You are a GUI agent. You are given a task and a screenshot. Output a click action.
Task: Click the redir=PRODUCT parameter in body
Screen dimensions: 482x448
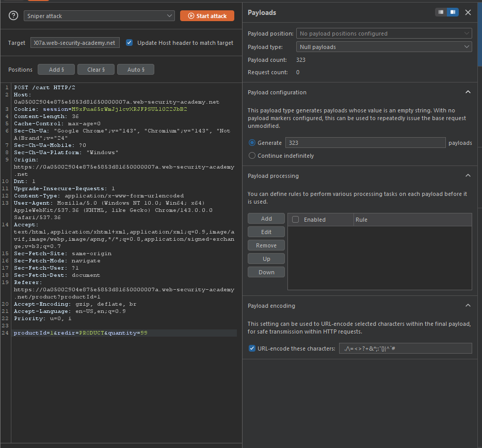[x=83, y=333]
